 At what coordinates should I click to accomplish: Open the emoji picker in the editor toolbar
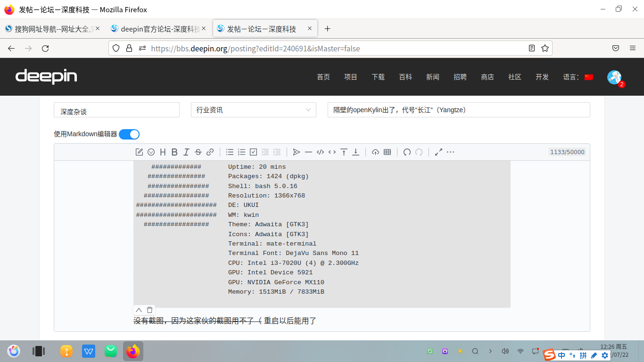pyautogui.click(x=151, y=152)
